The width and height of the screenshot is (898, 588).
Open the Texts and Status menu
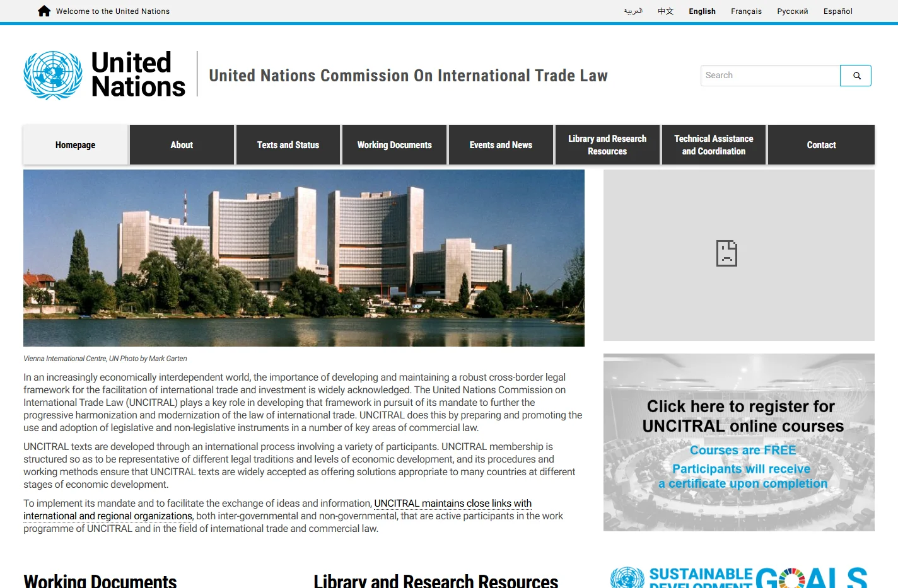coord(288,145)
